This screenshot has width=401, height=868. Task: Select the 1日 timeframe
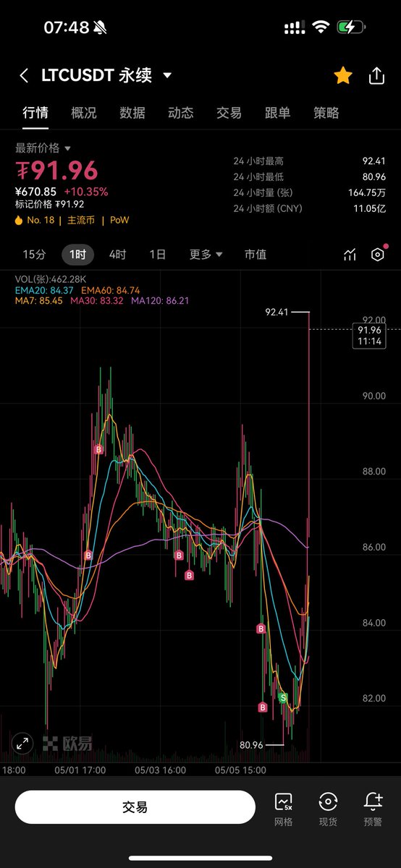(157, 255)
